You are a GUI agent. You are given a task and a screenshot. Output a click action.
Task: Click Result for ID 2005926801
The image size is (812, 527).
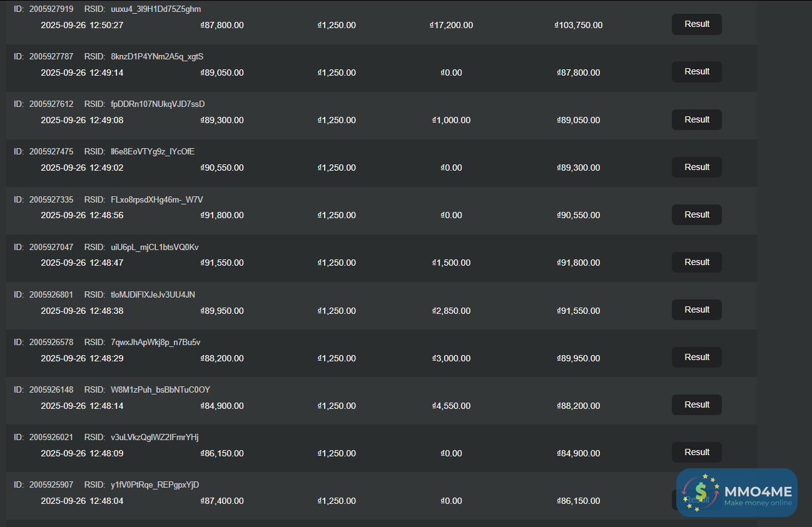pos(696,309)
